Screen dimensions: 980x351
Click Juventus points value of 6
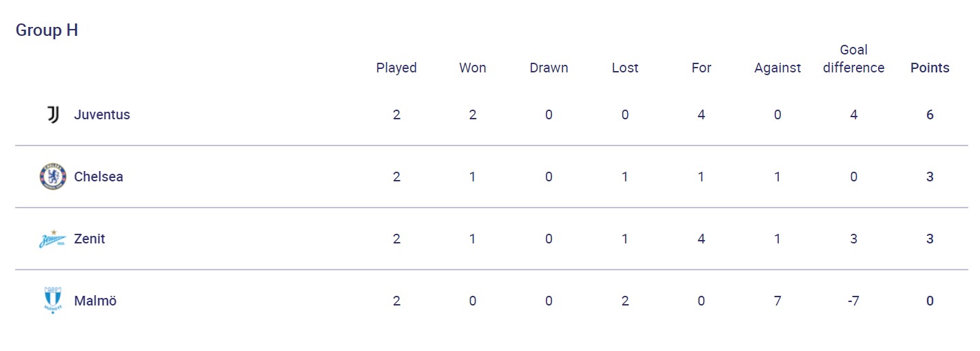coord(930,114)
